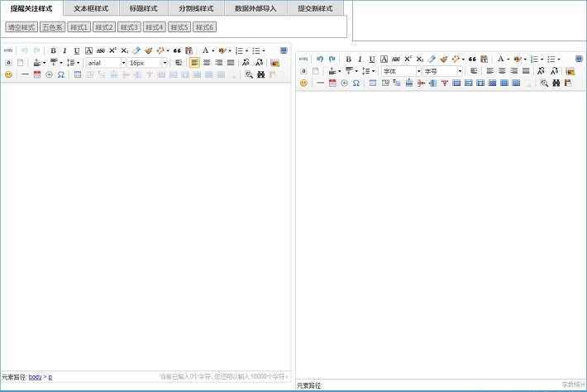Insert image using left editor picture icon
Screen dimensions: 587x392
(x=274, y=63)
